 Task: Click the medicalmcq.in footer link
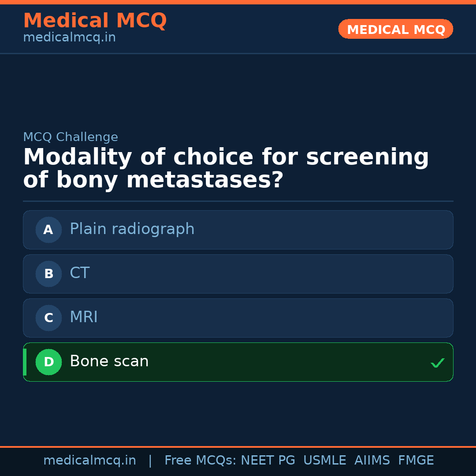pos(89,460)
